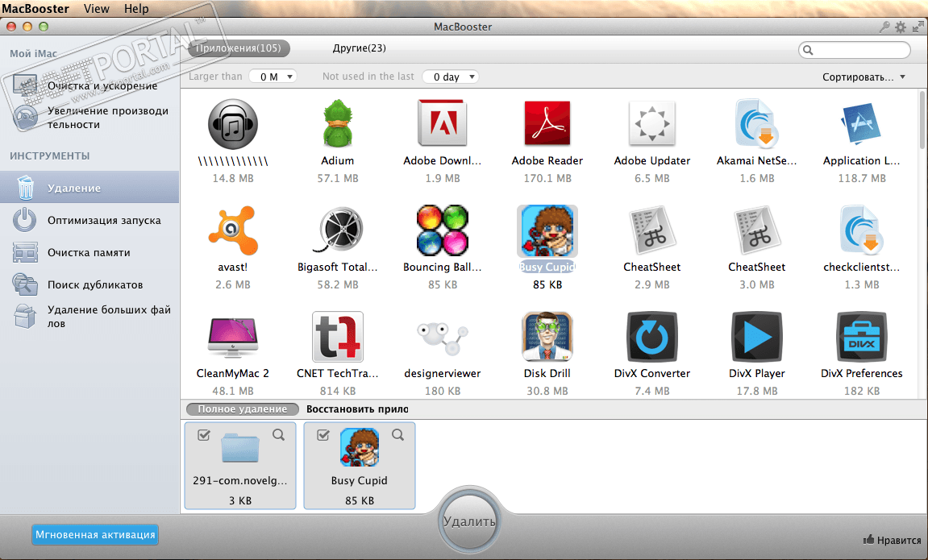
Task: Click the Мгновенная активация button
Action: click(95, 534)
